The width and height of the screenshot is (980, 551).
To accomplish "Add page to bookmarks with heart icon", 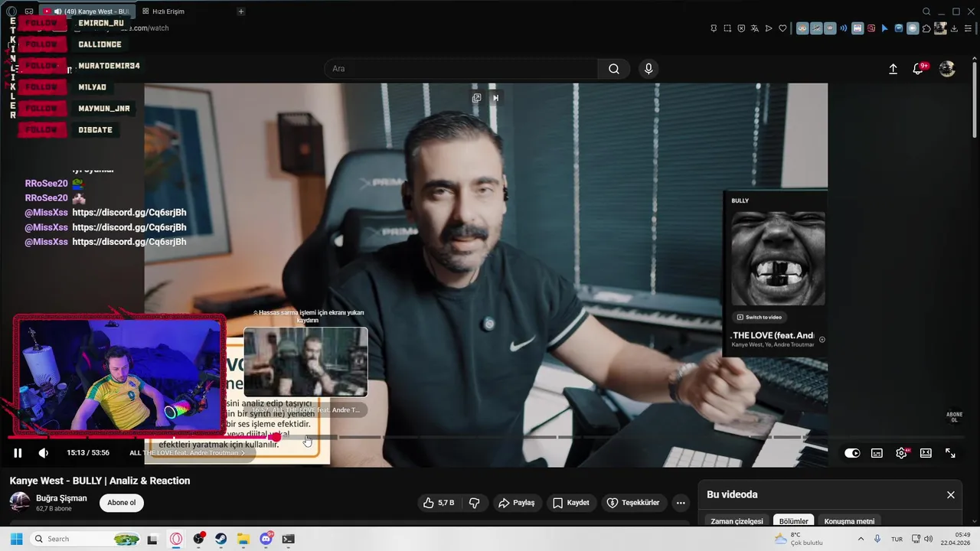I will pos(782,28).
